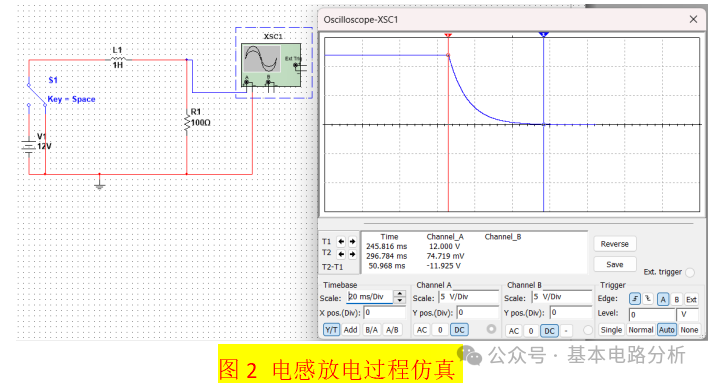Click the 245.816 ms T1 time reading
This screenshot has width=708, height=383.
click(x=387, y=247)
